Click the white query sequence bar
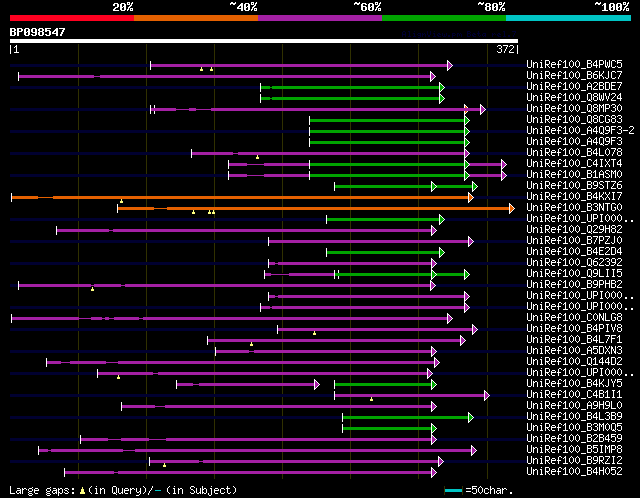Viewport: 640px width, 498px height. (264, 41)
